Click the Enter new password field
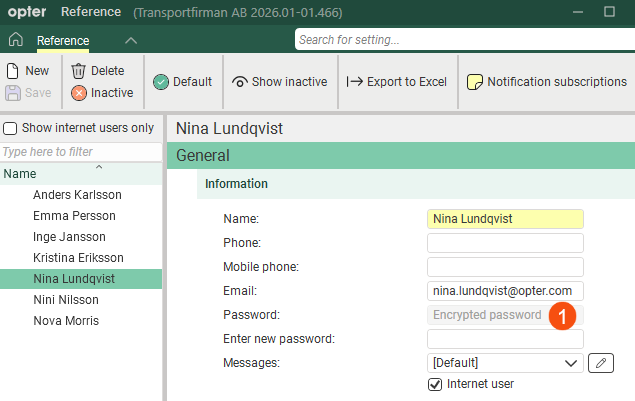 coord(505,339)
